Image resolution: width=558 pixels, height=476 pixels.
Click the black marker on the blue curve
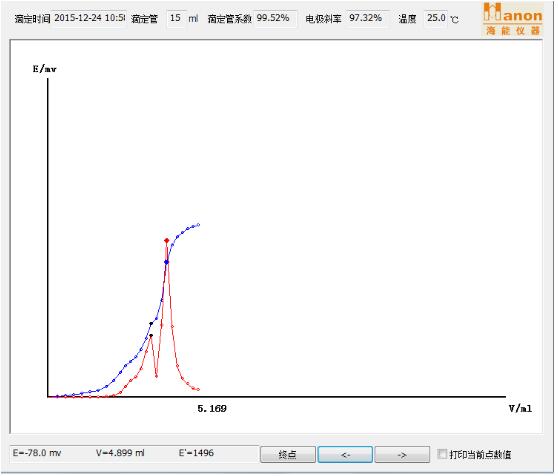[151, 323]
